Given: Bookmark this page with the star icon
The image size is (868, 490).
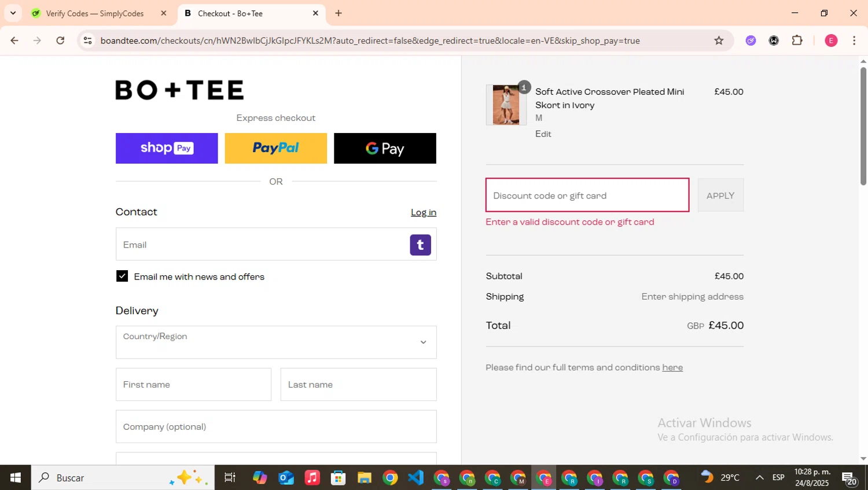Looking at the screenshot, I should (719, 40).
